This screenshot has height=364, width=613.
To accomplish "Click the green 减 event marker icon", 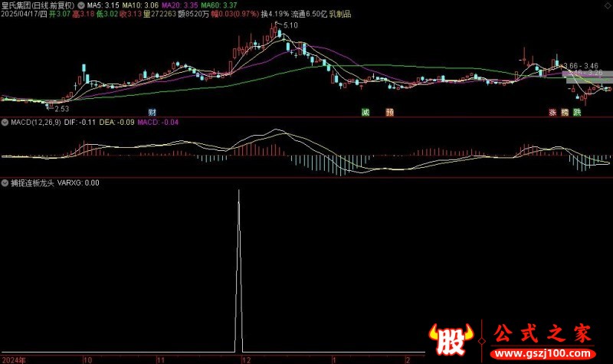I will coord(366,113).
